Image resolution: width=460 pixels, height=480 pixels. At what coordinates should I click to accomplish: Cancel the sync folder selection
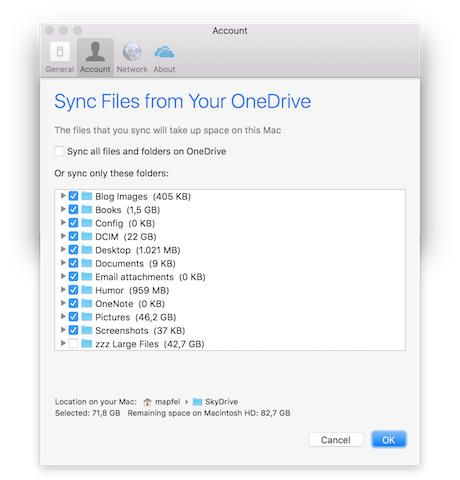click(x=336, y=440)
